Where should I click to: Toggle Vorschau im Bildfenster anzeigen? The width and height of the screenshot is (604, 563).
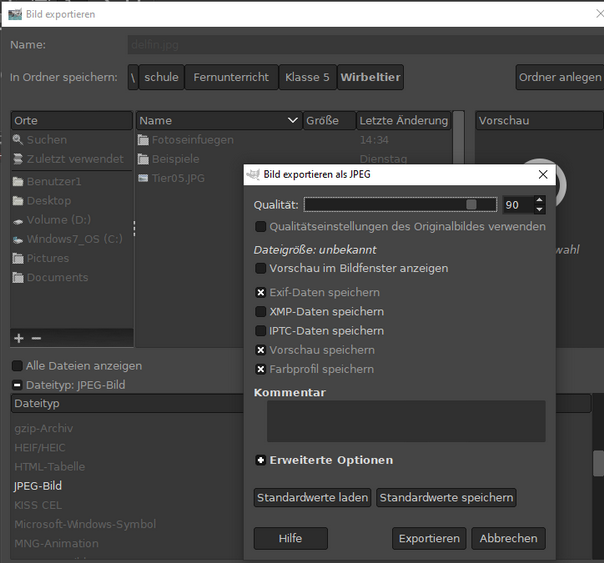point(261,268)
